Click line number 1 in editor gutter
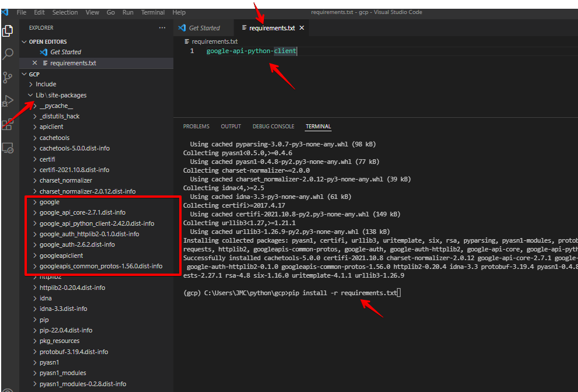This screenshot has height=392, width=578. pyautogui.click(x=192, y=51)
